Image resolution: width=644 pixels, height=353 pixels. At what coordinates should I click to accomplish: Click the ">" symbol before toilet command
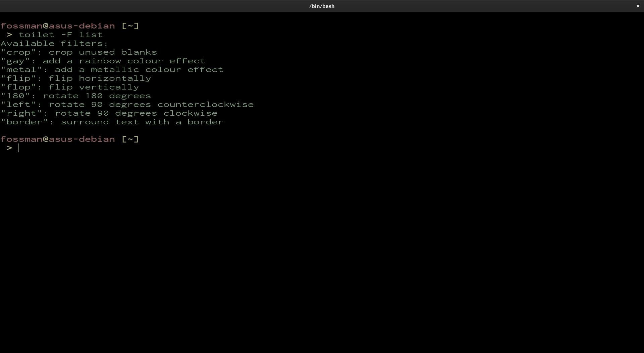pyautogui.click(x=9, y=35)
